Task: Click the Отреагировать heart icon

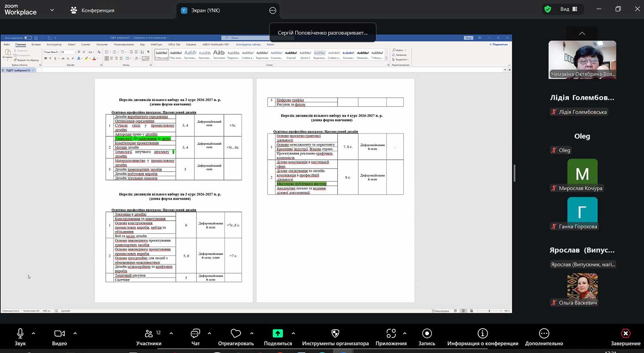Action: 236,334
